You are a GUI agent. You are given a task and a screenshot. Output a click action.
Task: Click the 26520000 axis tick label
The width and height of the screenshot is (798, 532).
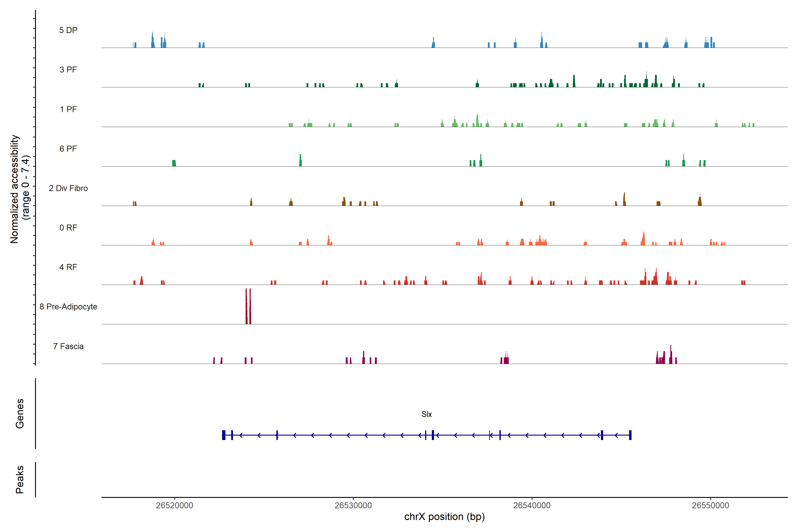174,505
